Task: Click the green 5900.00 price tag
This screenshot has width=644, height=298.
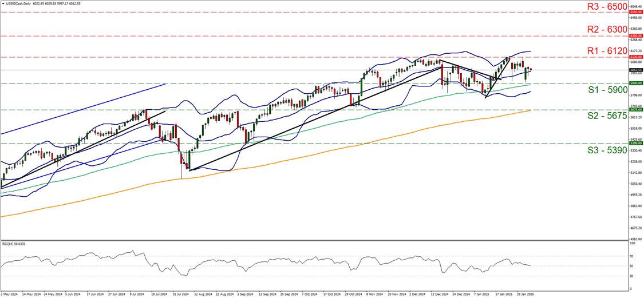Action: [635, 83]
